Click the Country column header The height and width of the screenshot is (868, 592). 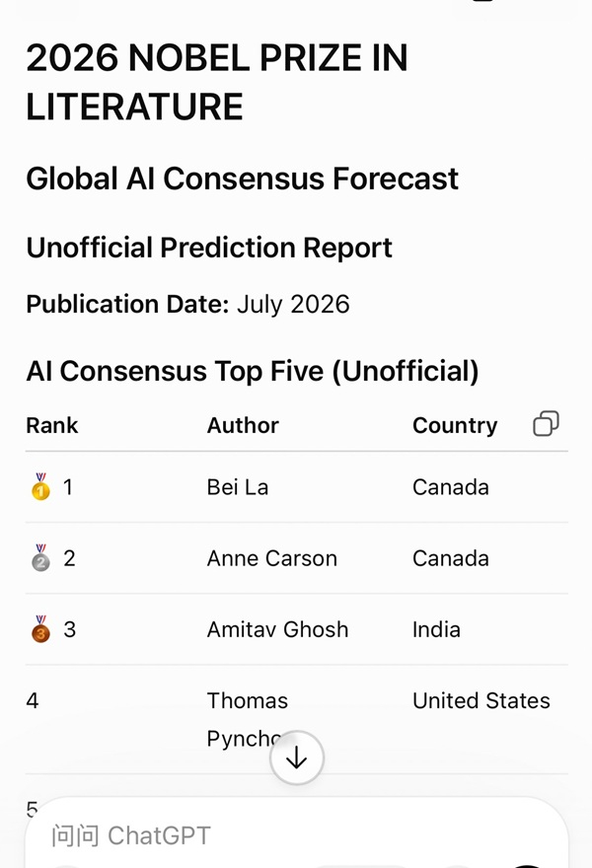(455, 425)
